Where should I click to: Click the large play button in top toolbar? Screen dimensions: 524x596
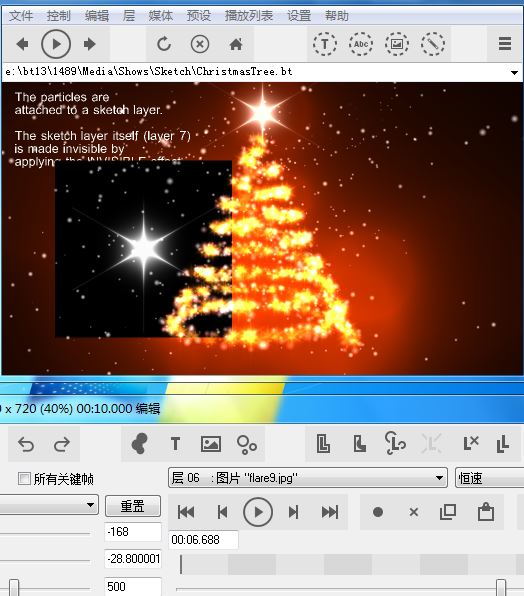click(x=56, y=44)
